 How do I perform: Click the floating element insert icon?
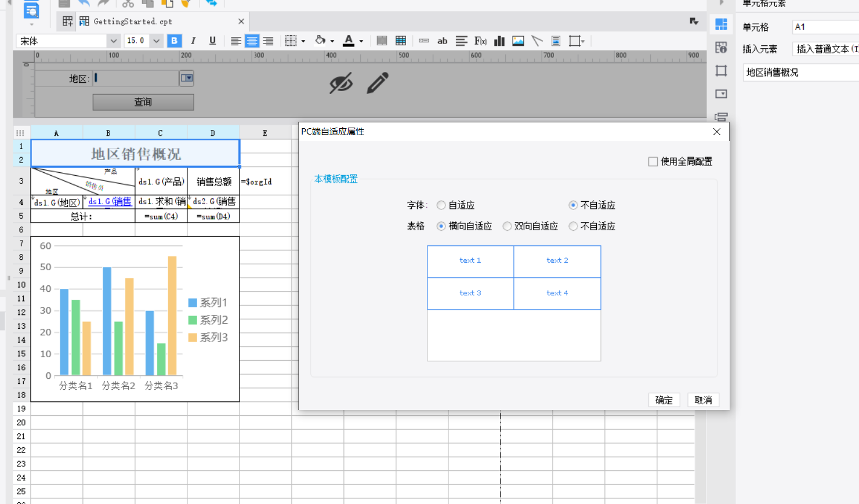click(574, 41)
